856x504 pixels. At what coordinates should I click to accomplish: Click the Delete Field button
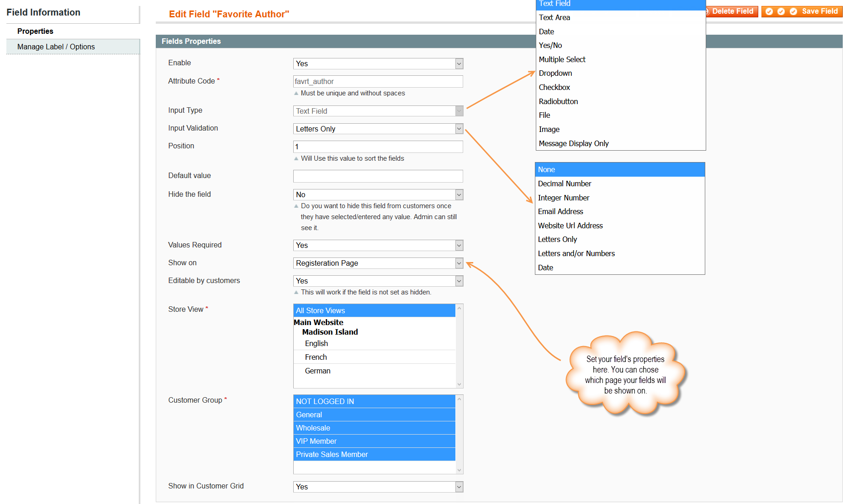point(732,11)
